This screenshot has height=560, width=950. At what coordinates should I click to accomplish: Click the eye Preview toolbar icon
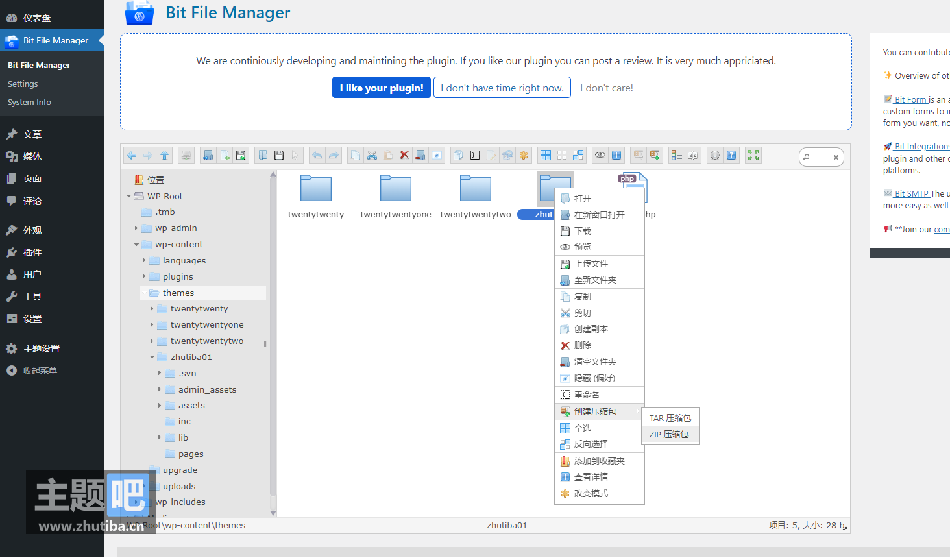point(600,155)
